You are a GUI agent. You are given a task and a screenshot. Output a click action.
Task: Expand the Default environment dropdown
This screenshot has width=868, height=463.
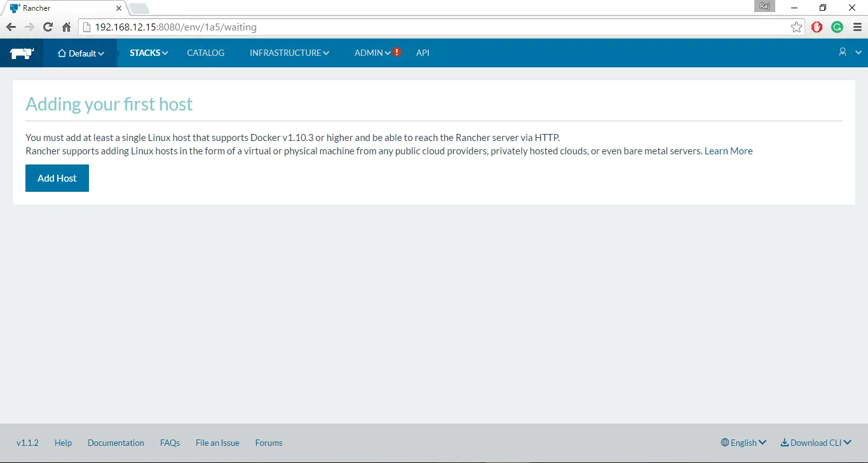pyautogui.click(x=81, y=53)
